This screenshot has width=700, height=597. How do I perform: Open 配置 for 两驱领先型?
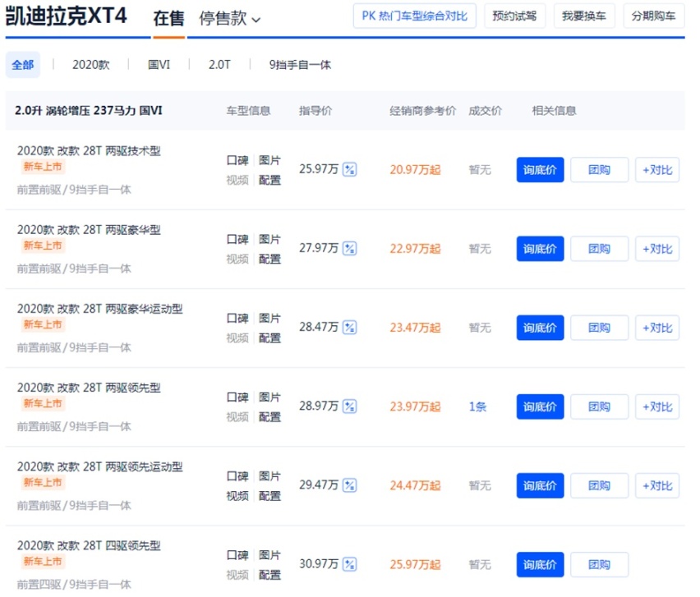(x=269, y=416)
